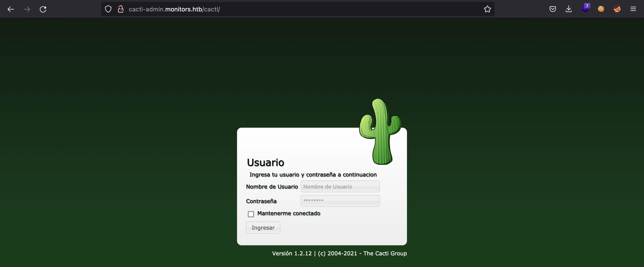Image resolution: width=644 pixels, height=267 pixels.
Task: Click the Usuario heading
Action: [x=265, y=163]
